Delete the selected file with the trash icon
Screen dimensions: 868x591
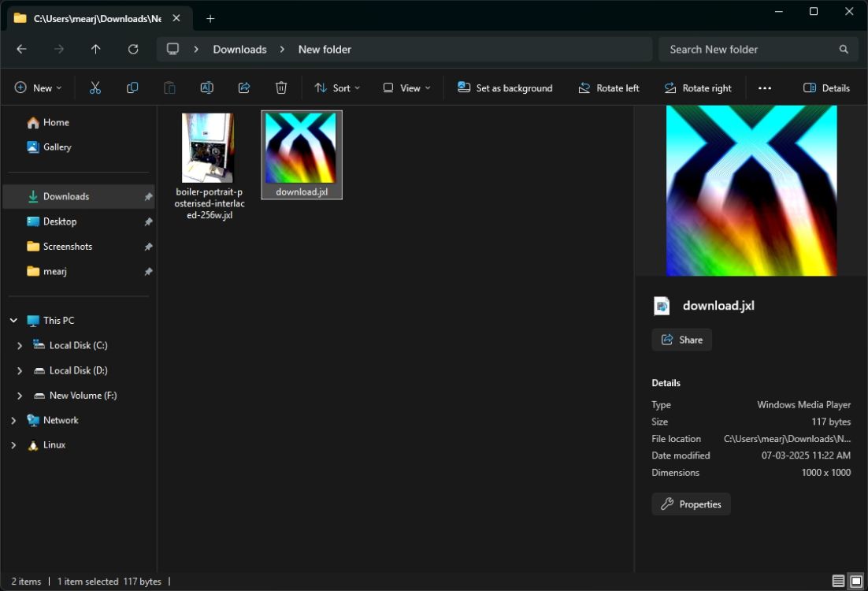pos(281,87)
